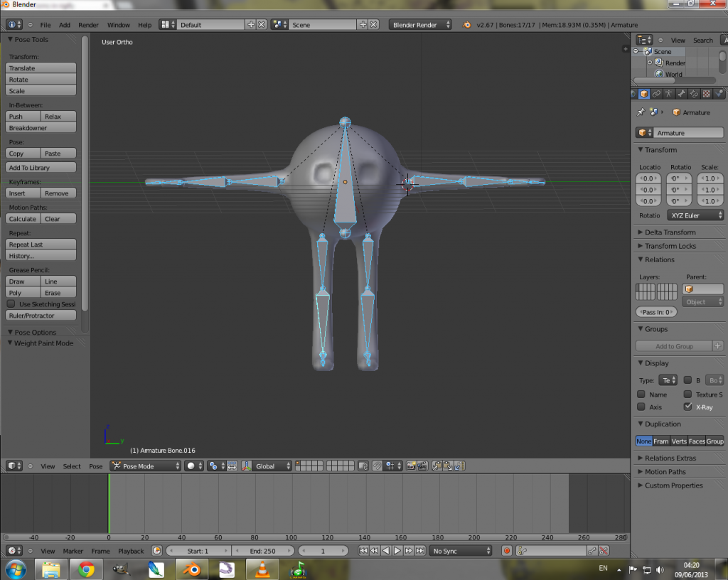Open the No Sync dropdown in timeline
This screenshot has height=580, width=728.
pos(461,551)
